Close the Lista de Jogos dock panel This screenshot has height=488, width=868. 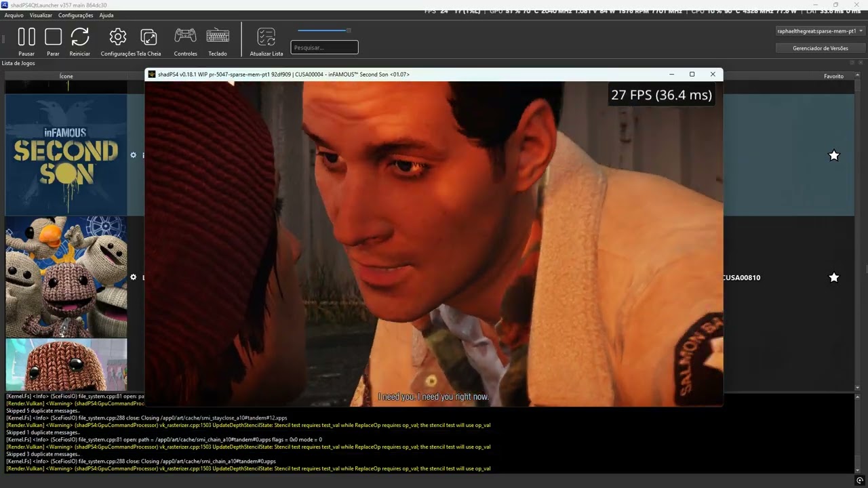pos(860,63)
